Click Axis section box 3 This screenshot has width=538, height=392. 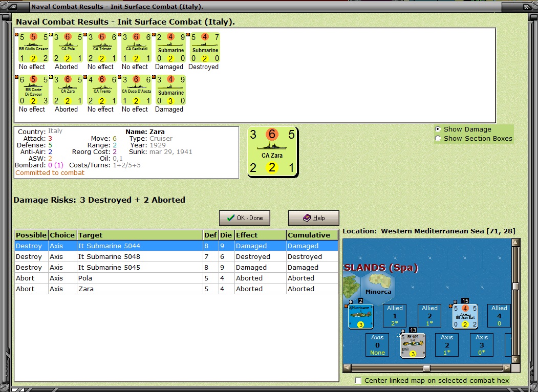point(481,345)
